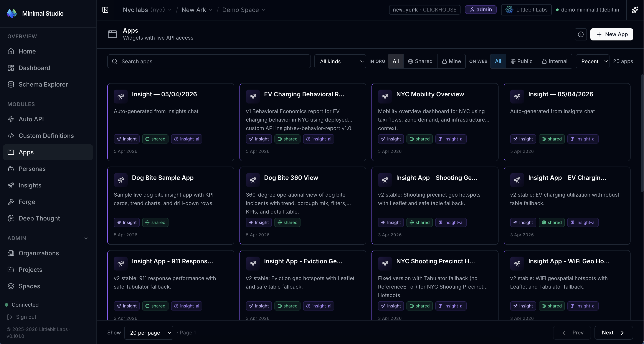Navigate to the Organizations page
This screenshot has height=344, width=644.
tap(38, 253)
